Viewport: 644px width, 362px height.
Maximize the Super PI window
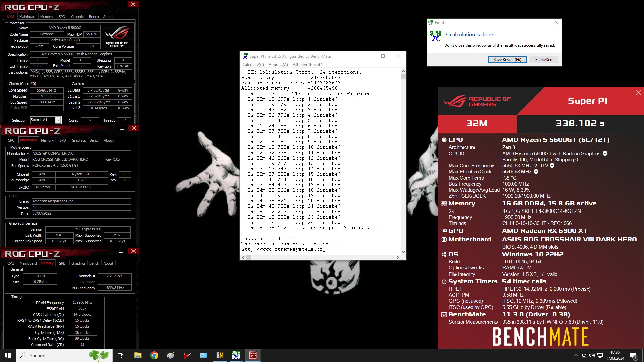[x=383, y=56]
